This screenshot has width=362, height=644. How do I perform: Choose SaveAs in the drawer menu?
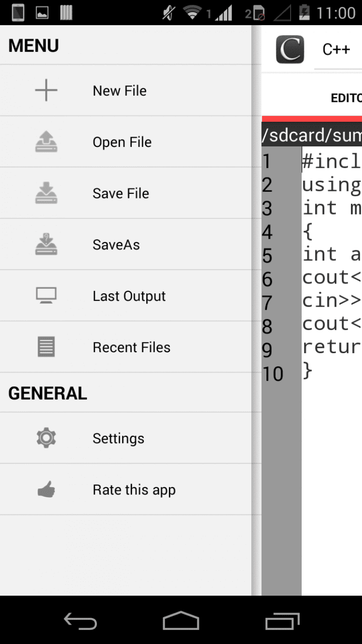click(x=116, y=244)
